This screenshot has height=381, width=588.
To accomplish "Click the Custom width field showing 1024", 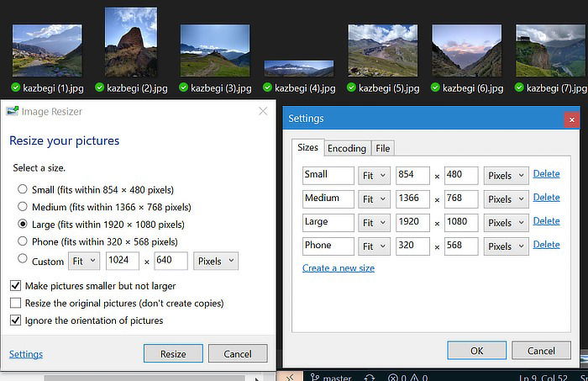I will pos(123,261).
